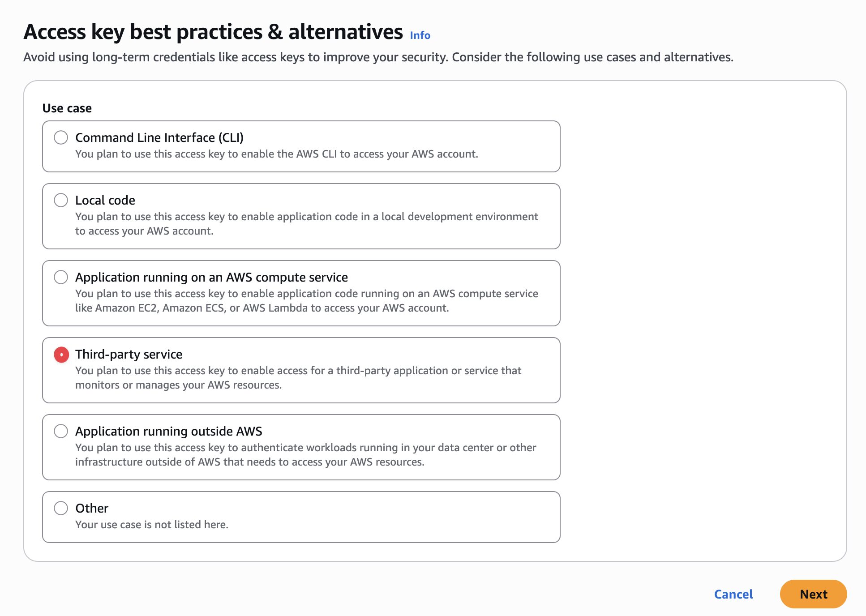This screenshot has height=616, width=866.
Task: Click the 'Command Line Interface (CLI)' title
Action: pyautogui.click(x=159, y=137)
